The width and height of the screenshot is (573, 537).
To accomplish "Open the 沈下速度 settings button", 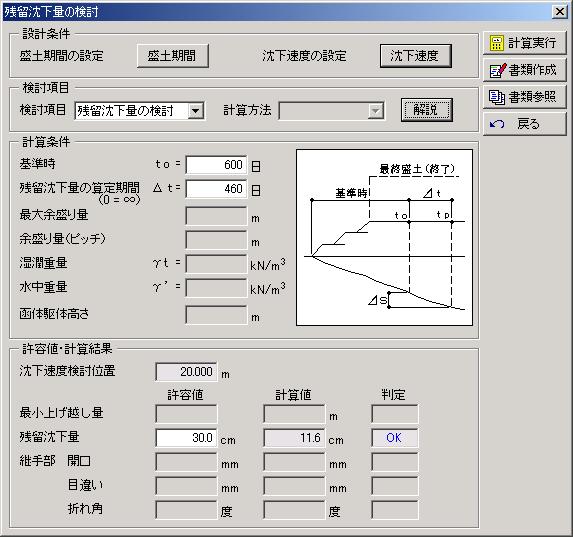I will point(415,56).
